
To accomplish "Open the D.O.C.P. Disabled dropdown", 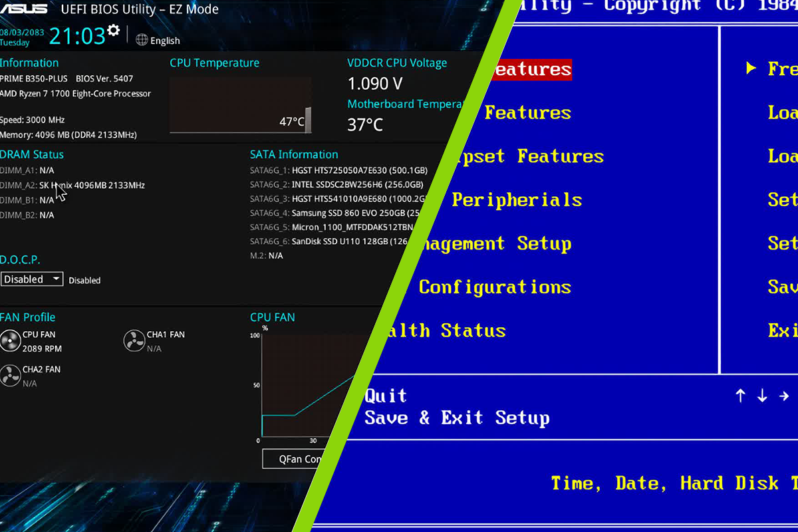I will 32,279.
